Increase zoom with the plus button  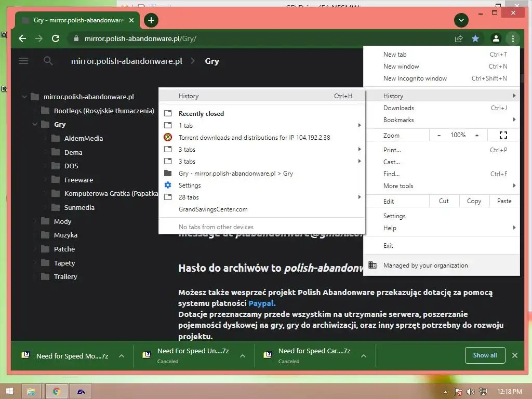pyautogui.click(x=477, y=135)
